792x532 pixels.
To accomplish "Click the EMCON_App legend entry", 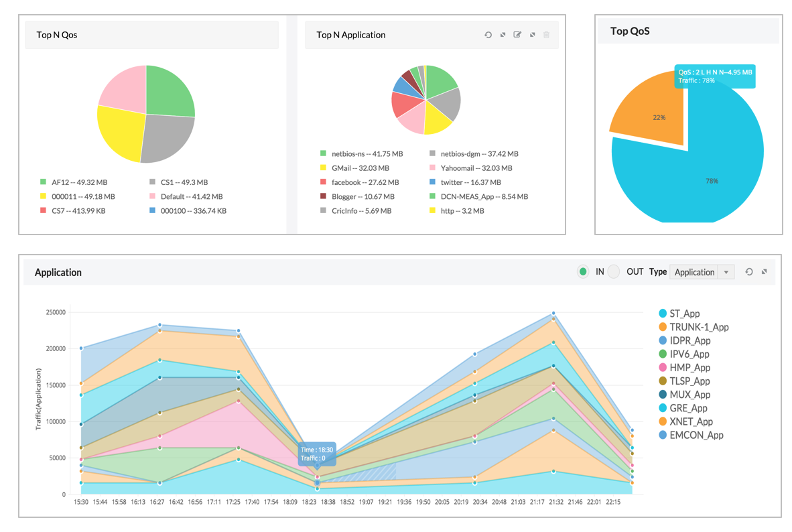I will 691,436.
